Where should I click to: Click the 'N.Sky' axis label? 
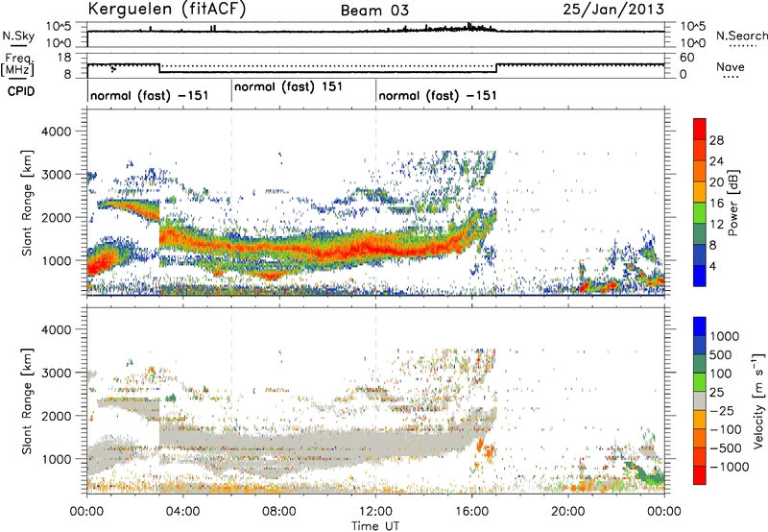(18, 36)
